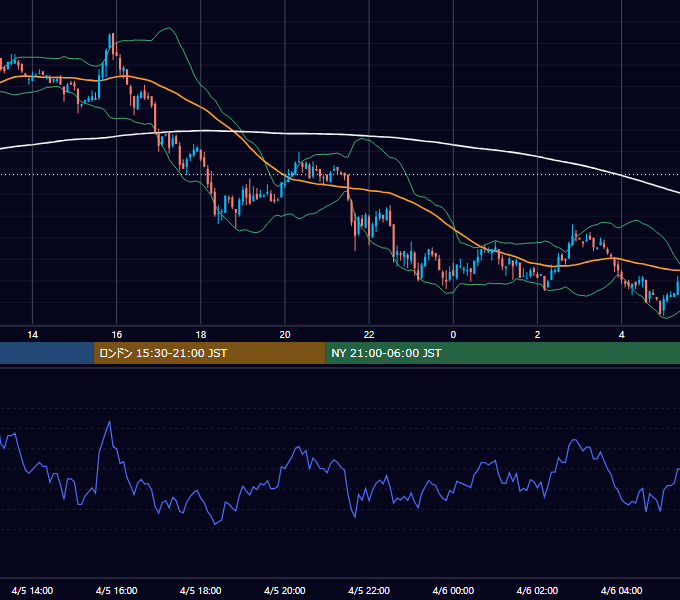Click the 4/5 18:00 date label

click(x=201, y=590)
